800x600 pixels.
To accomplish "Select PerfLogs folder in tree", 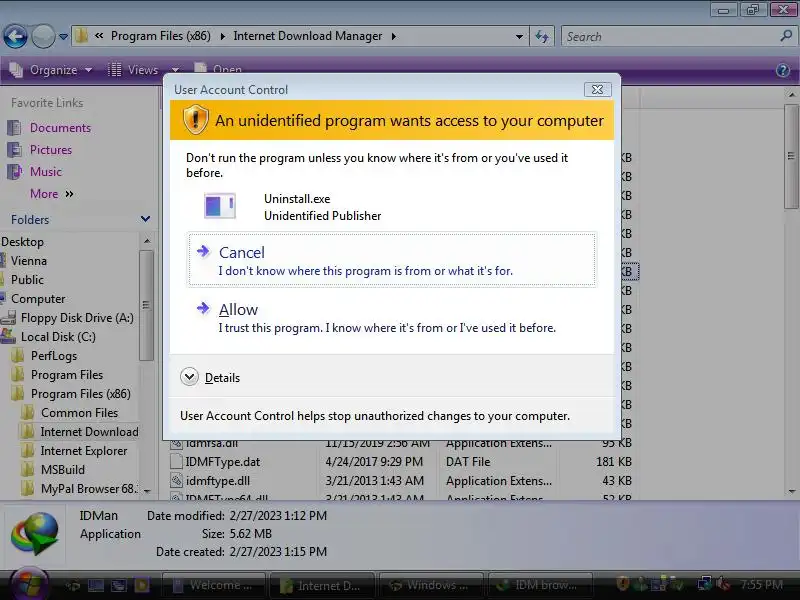I will (54, 356).
